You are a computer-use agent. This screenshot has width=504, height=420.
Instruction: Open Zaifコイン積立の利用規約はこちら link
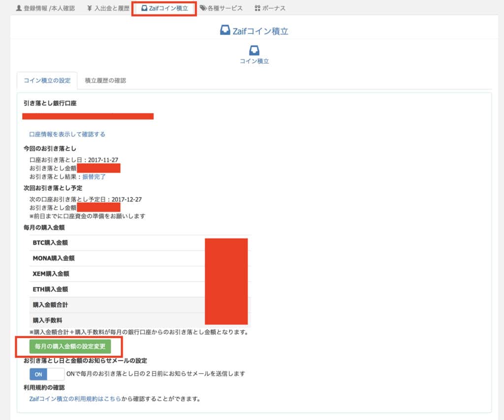coord(75,399)
